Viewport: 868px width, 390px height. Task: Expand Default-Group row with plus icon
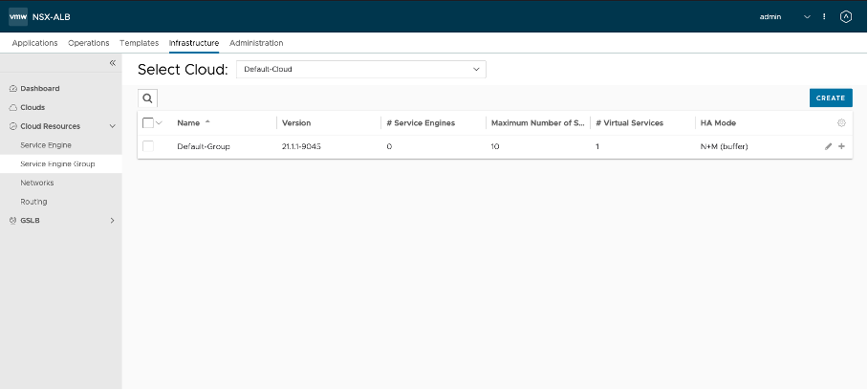(x=841, y=146)
